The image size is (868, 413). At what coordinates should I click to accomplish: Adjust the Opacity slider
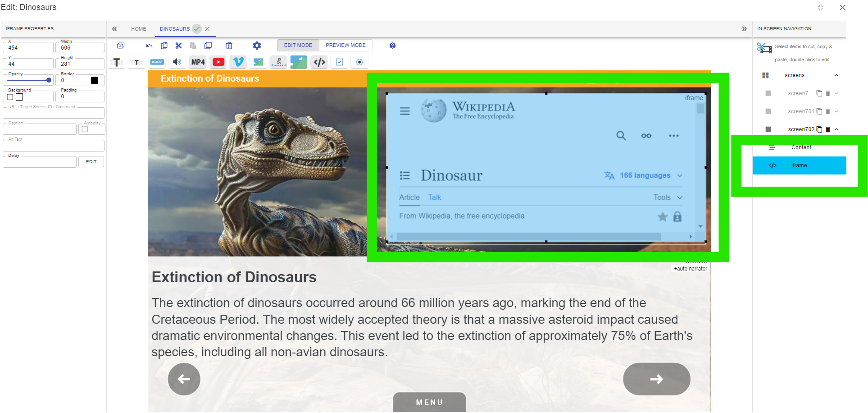coord(30,80)
